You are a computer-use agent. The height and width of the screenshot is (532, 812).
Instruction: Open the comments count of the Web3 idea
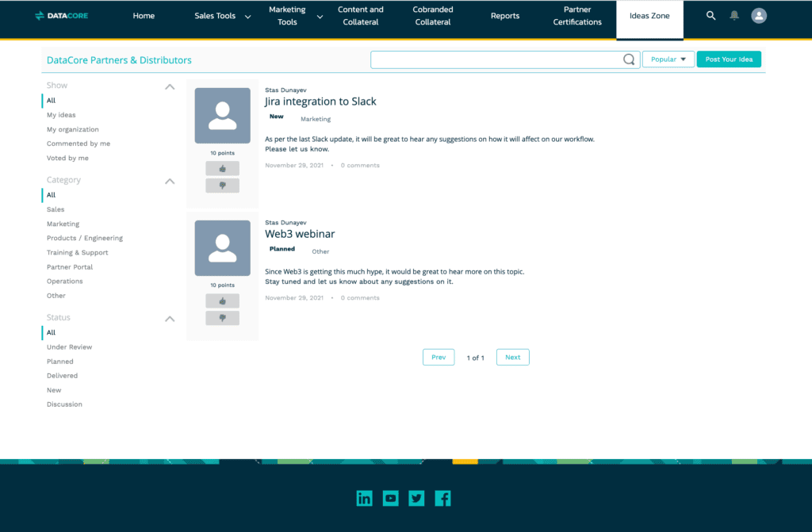(360, 298)
